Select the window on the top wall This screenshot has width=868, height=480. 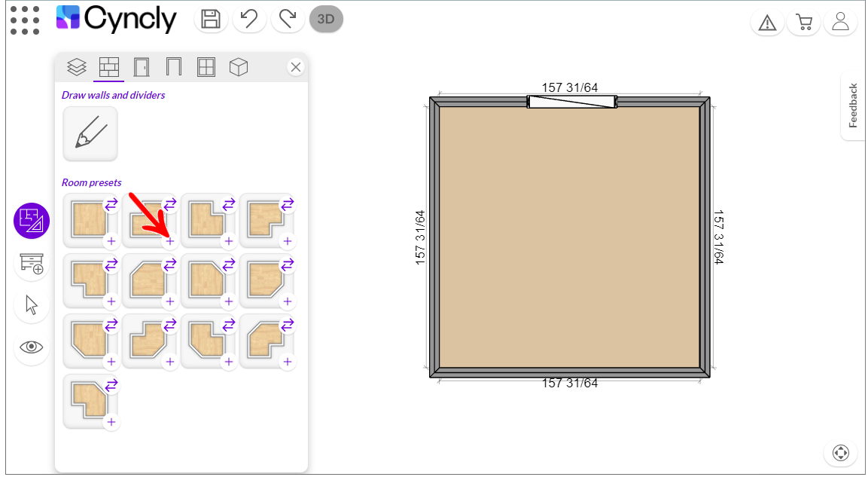point(572,102)
